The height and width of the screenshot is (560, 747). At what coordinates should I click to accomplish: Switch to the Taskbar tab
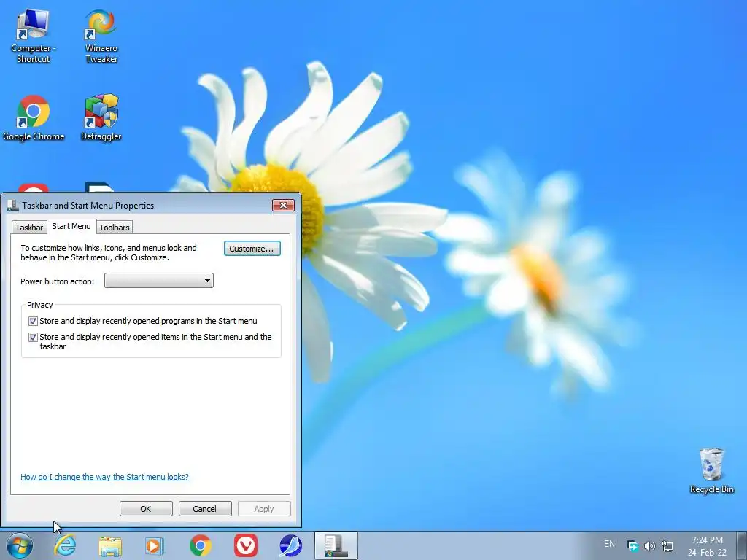pos(29,227)
